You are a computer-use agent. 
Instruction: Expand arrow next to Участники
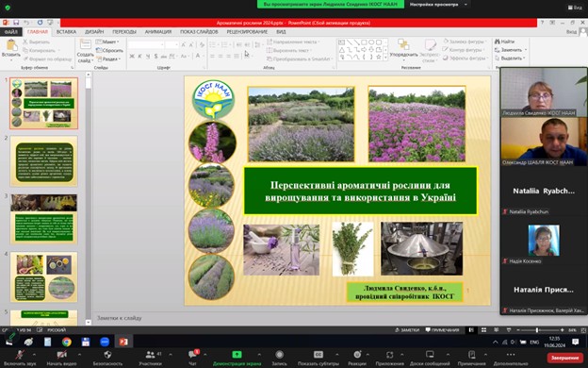(171, 355)
